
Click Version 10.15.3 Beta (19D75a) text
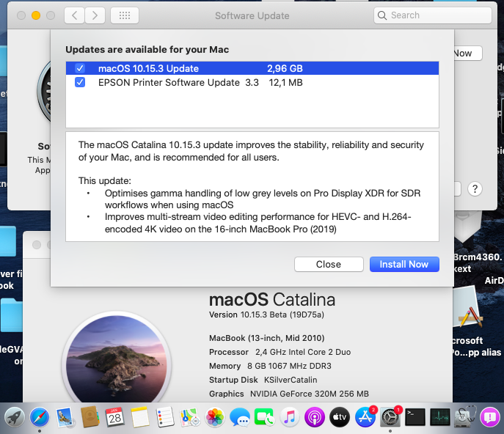pyautogui.click(x=266, y=315)
